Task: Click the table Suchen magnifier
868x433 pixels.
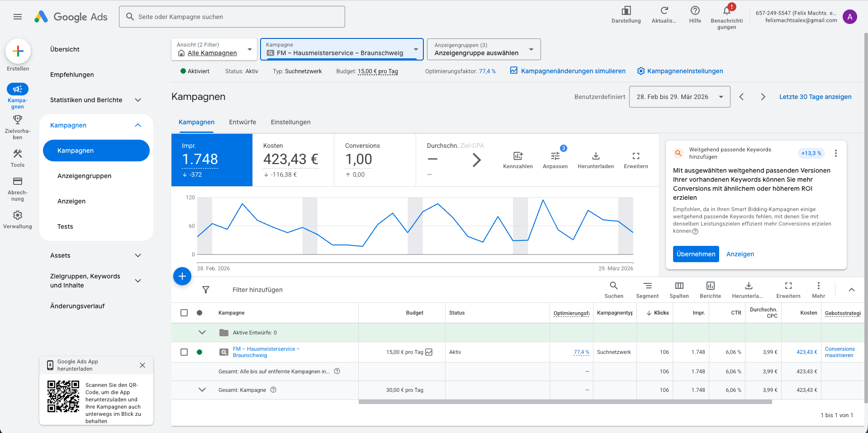Action: click(614, 286)
